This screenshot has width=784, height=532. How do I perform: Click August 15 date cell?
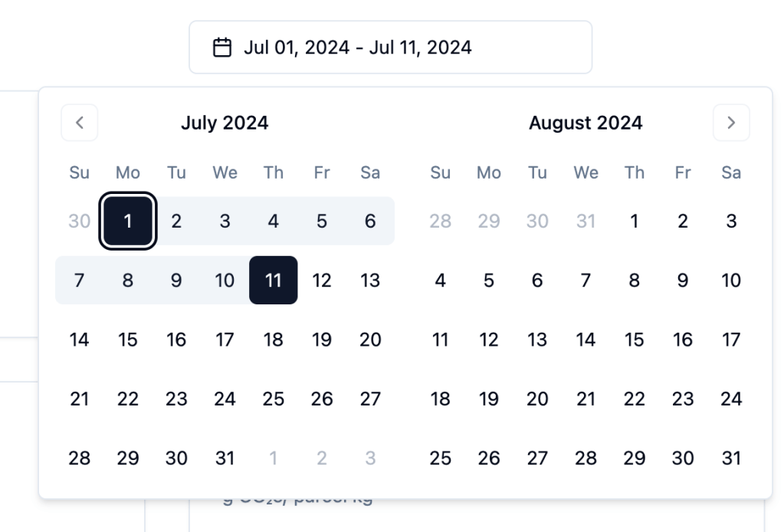point(635,340)
